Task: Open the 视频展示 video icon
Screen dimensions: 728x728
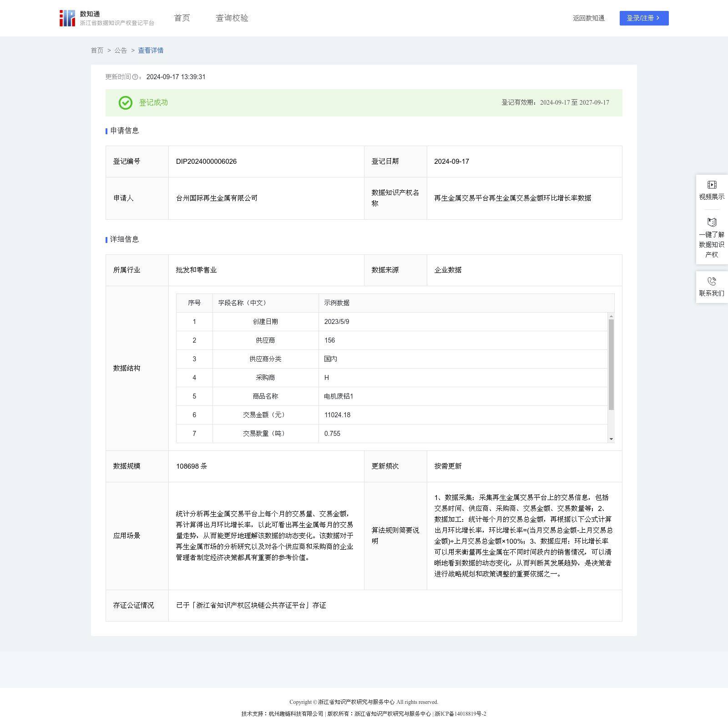Action: tap(712, 185)
